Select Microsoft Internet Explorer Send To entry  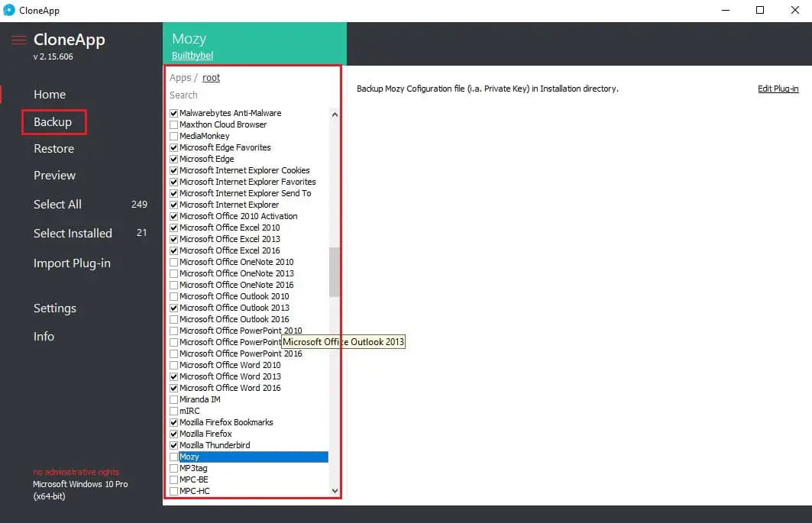tap(245, 193)
